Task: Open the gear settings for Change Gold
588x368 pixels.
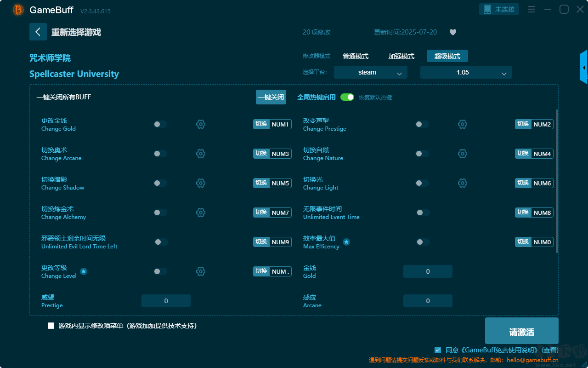Action: coord(201,124)
